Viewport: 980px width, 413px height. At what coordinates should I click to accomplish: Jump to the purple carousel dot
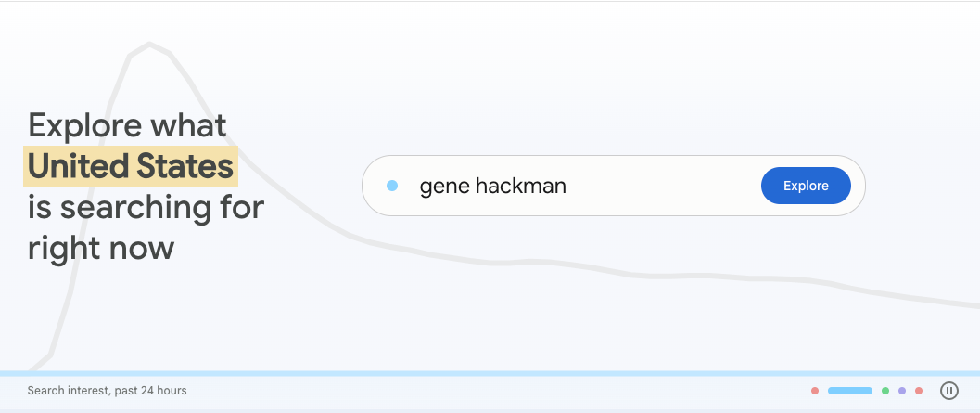pyautogui.click(x=902, y=391)
